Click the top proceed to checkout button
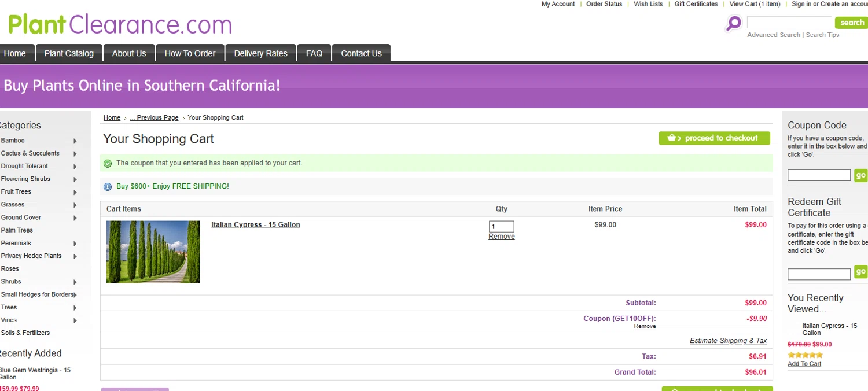The height and width of the screenshot is (391, 868). pos(714,138)
